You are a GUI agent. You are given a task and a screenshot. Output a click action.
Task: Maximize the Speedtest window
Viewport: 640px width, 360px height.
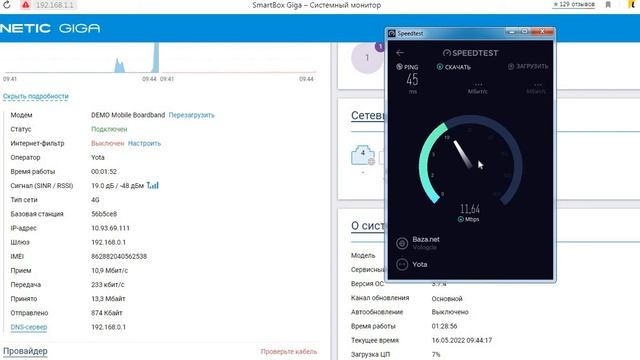pyautogui.click(x=524, y=31)
